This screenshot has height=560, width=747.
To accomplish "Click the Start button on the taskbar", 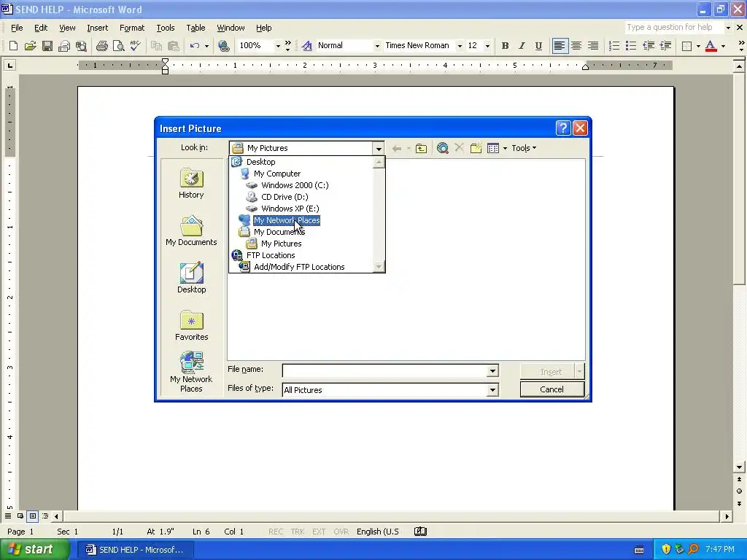I will [x=34, y=549].
